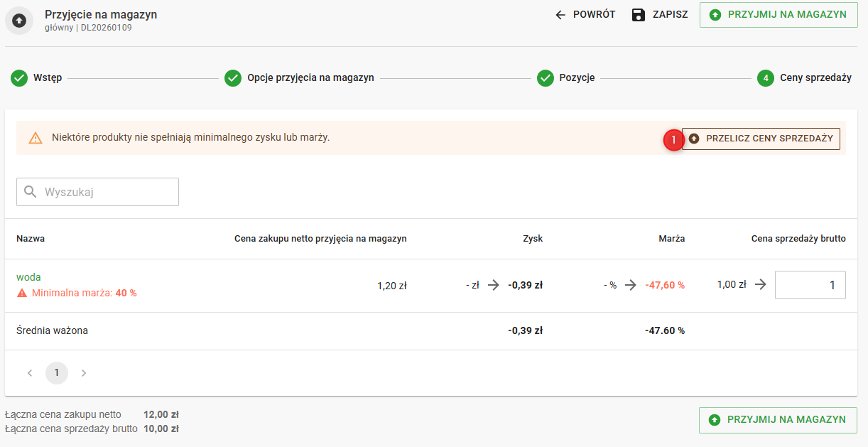Click the back arrow icon next to POWRÓT
This screenshot has width=868, height=447.
click(x=561, y=15)
